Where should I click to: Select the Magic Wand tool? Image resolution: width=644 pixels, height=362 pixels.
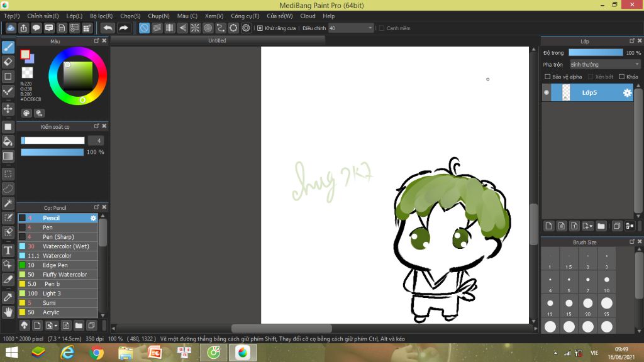pyautogui.click(x=8, y=203)
